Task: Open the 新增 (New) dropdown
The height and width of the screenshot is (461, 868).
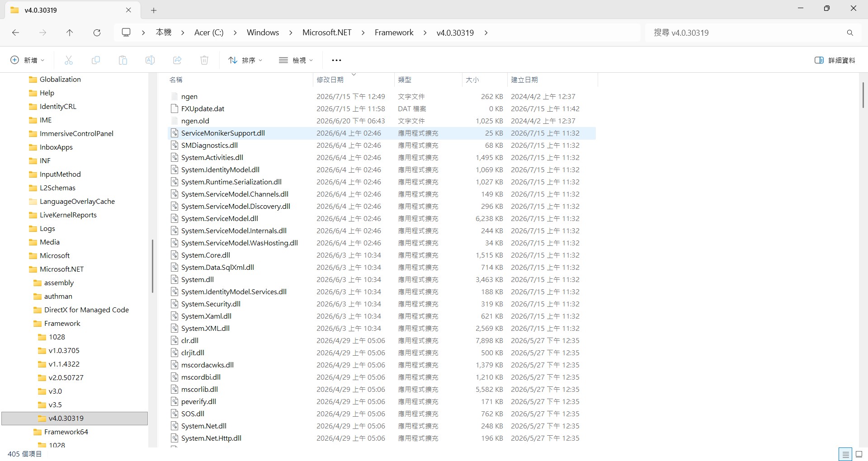Action: pos(28,60)
